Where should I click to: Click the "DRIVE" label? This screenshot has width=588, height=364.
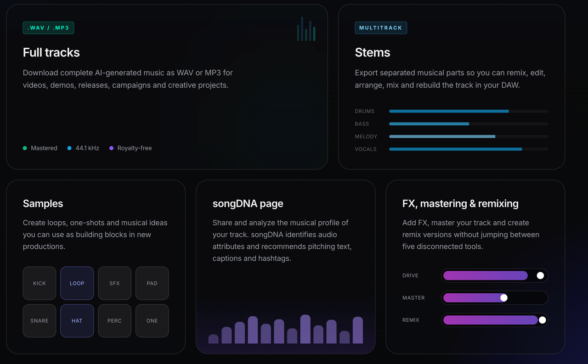click(410, 275)
